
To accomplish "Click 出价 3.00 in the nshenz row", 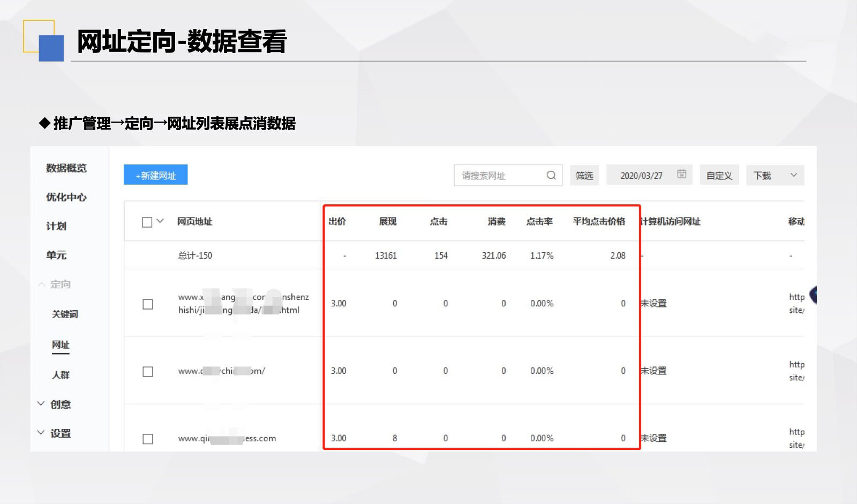I will pos(339,303).
